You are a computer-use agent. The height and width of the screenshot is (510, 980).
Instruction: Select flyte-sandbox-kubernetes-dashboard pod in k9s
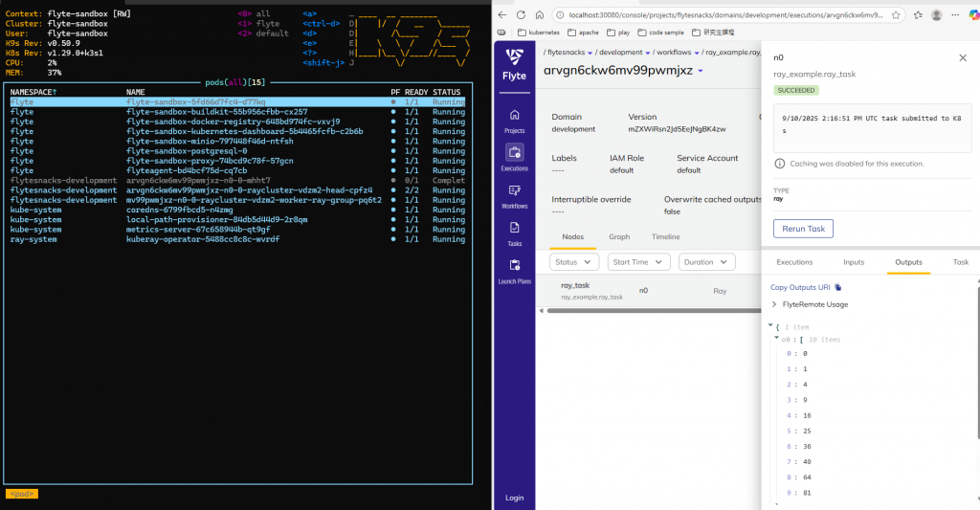(x=237, y=131)
